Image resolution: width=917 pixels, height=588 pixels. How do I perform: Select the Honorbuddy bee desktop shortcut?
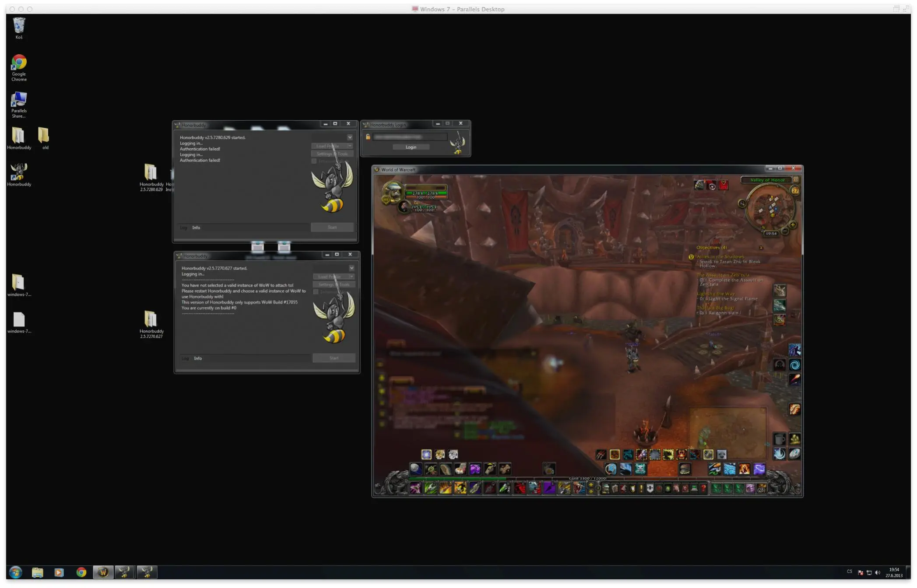(x=19, y=175)
